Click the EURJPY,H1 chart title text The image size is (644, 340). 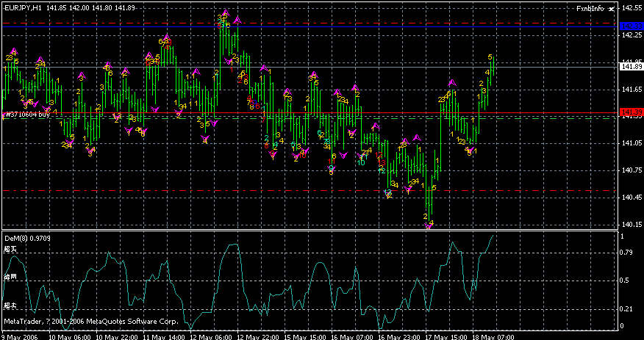pos(22,7)
